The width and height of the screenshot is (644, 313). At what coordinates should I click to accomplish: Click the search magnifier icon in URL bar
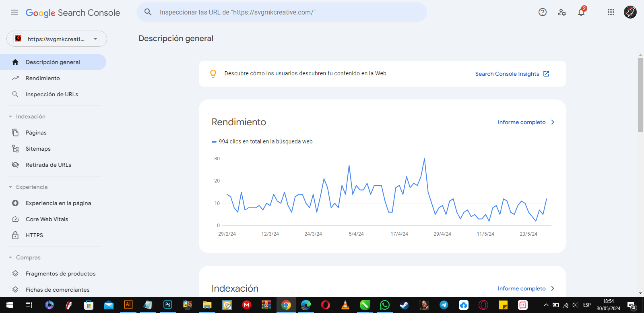[x=148, y=12]
